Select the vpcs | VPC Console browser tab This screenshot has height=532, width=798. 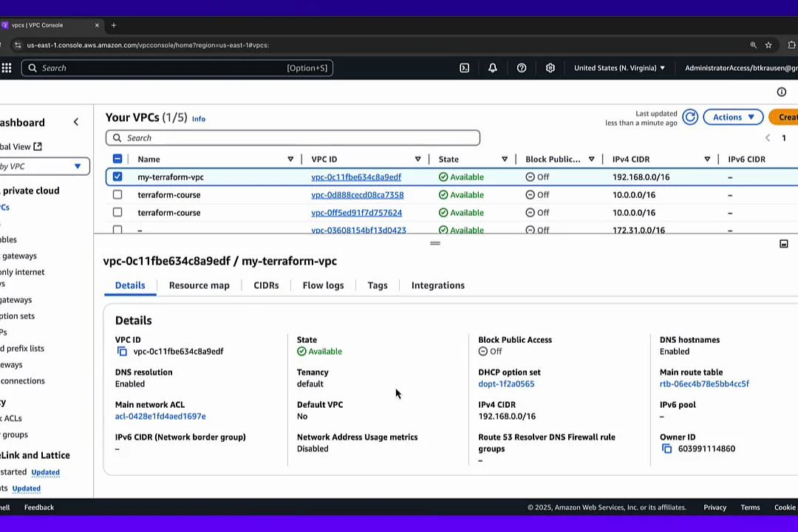[x=51, y=25]
